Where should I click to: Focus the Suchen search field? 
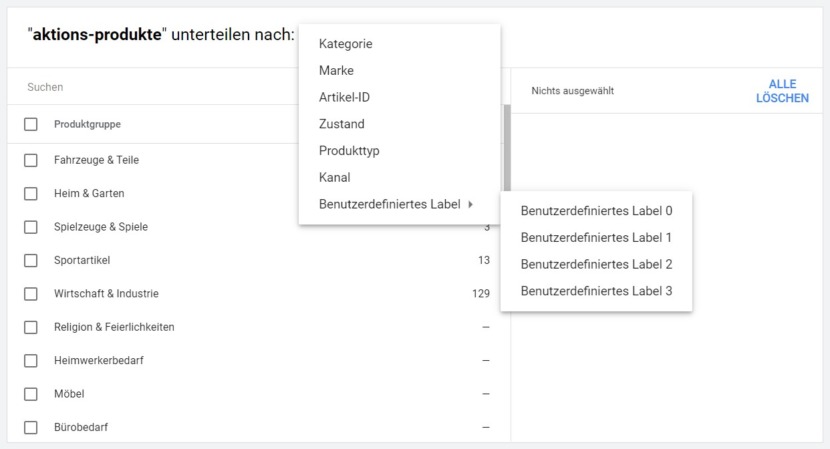point(154,87)
